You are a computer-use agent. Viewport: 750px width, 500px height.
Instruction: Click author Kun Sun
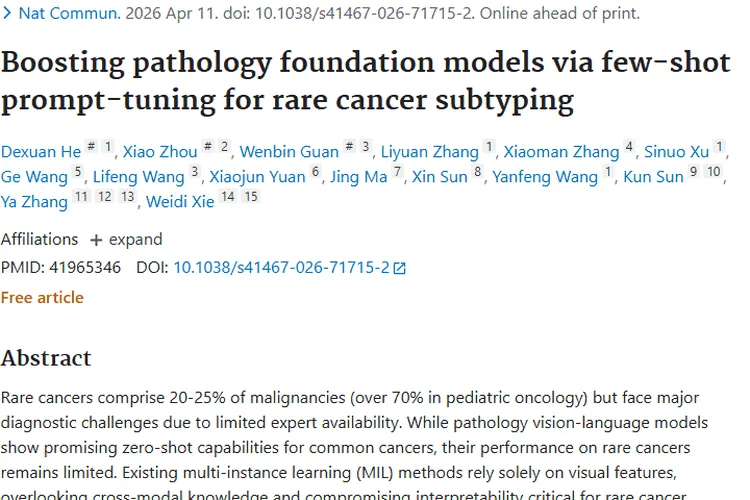coord(653,177)
